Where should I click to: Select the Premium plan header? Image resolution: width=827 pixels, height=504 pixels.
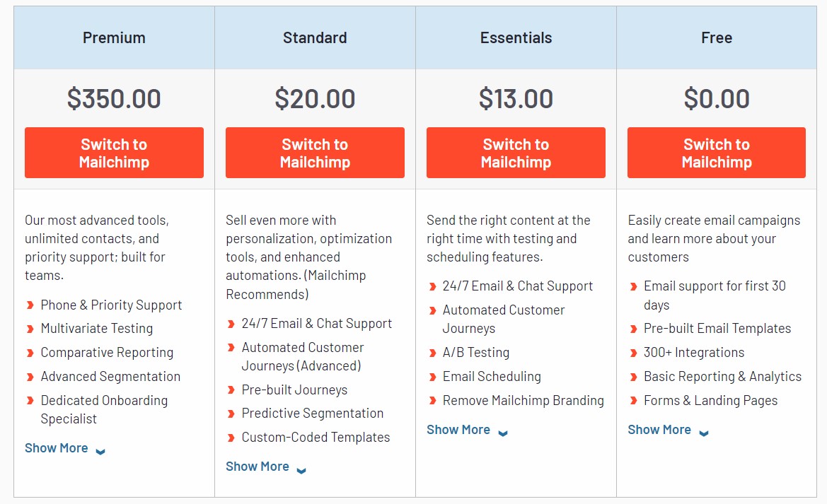[113, 37]
